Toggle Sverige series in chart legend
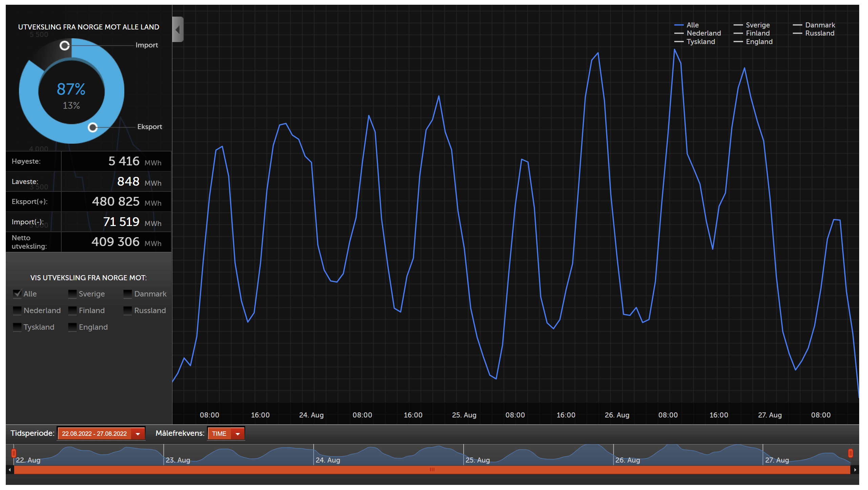Screen dimensions: 868x490 (x=752, y=25)
